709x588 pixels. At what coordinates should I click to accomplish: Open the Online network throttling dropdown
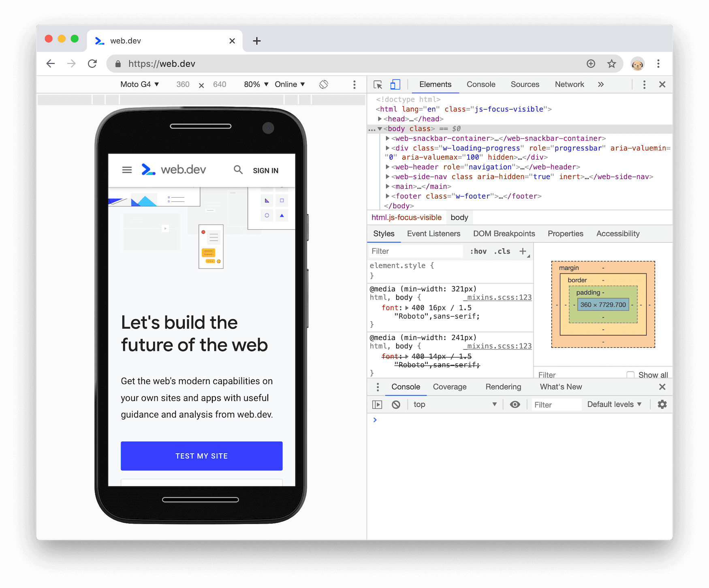point(289,84)
